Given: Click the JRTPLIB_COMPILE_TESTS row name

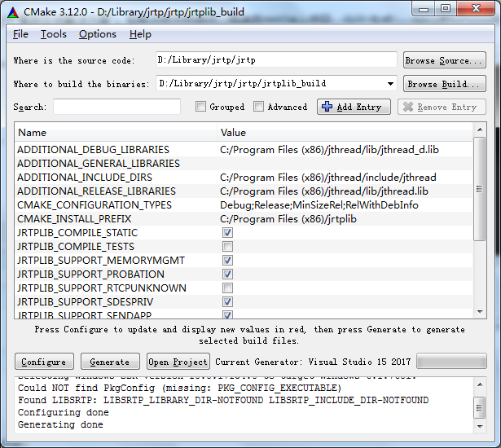Looking at the screenshot, I should [x=76, y=246].
